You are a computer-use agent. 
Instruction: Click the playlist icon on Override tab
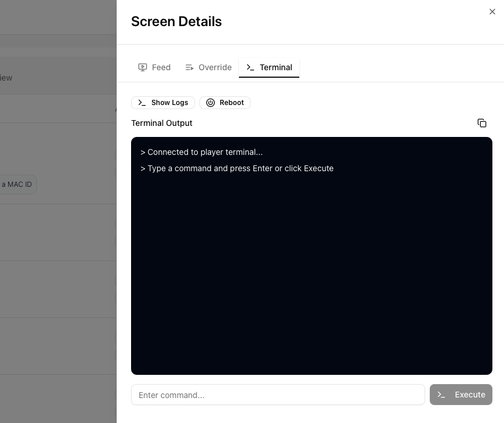(189, 67)
